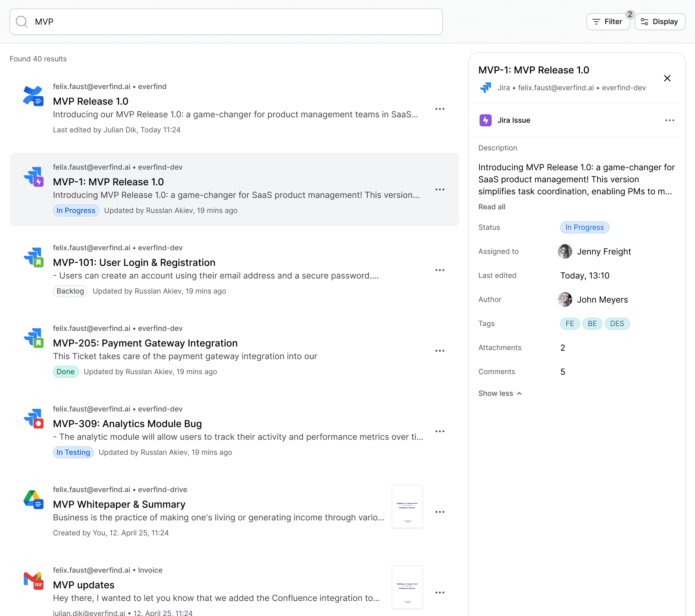Expand description with Read all
The width and height of the screenshot is (695, 616).
[x=492, y=207]
